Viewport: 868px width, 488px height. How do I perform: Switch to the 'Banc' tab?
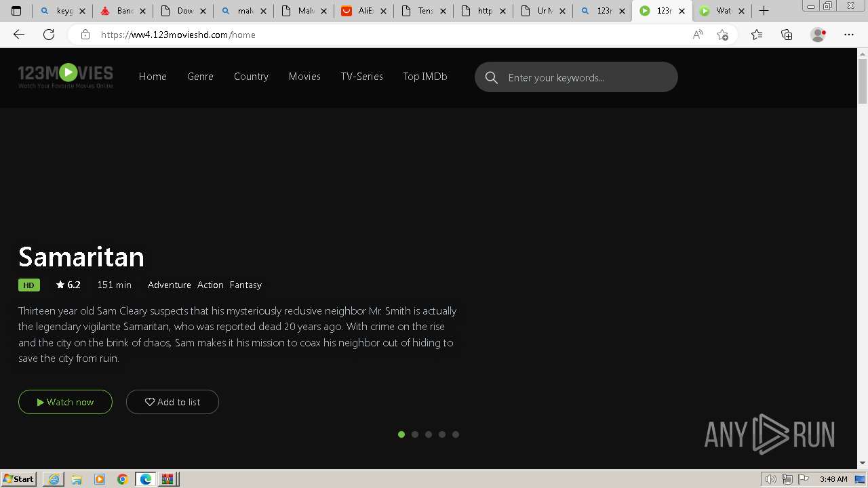117,11
